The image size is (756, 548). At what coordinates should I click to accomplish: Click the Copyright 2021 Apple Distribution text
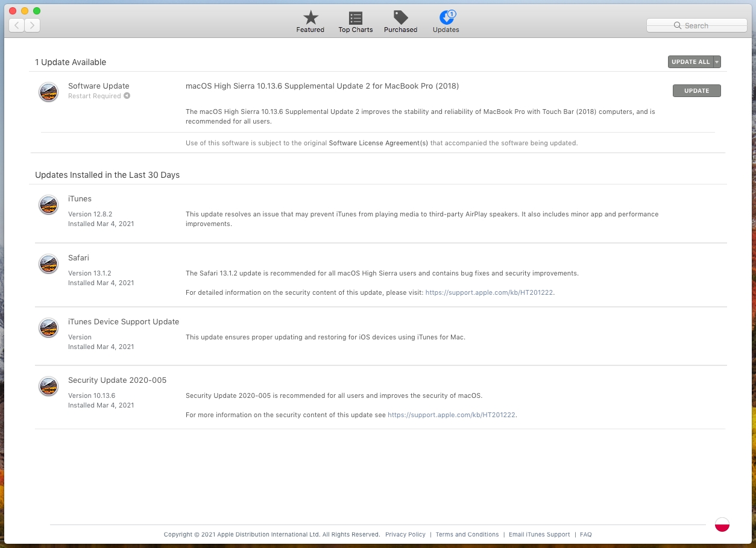click(272, 534)
